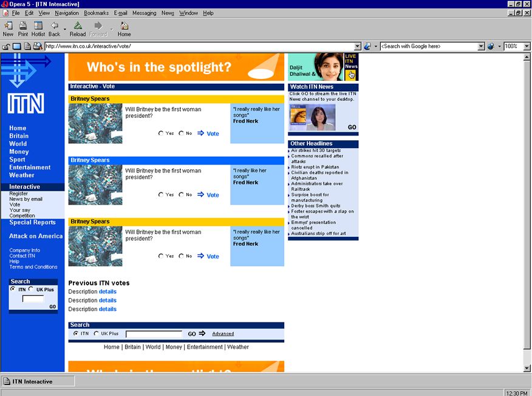The height and width of the screenshot is (396, 532).
Task: Click the document page icon left of address bar
Action: tap(27, 47)
